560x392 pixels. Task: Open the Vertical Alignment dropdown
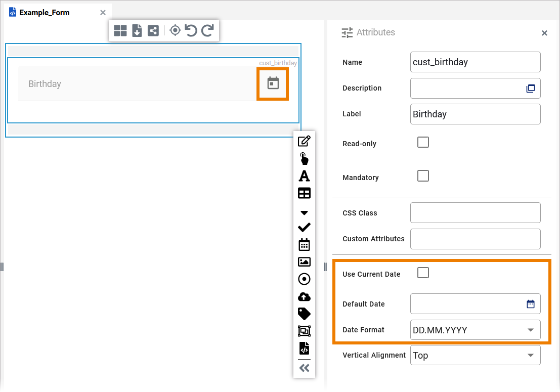(476, 355)
